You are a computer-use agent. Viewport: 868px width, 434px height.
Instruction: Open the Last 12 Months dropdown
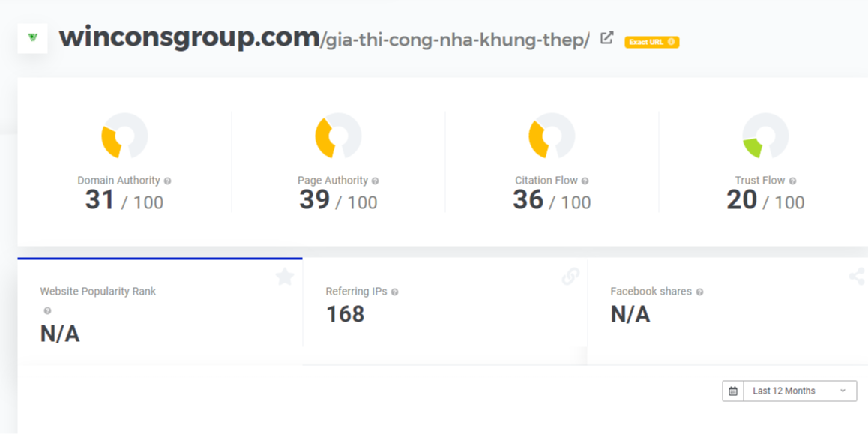tap(789, 391)
